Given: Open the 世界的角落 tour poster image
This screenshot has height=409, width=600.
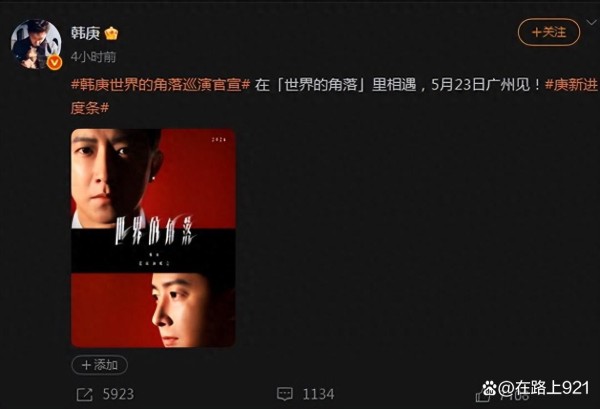Looking at the screenshot, I should click(153, 238).
